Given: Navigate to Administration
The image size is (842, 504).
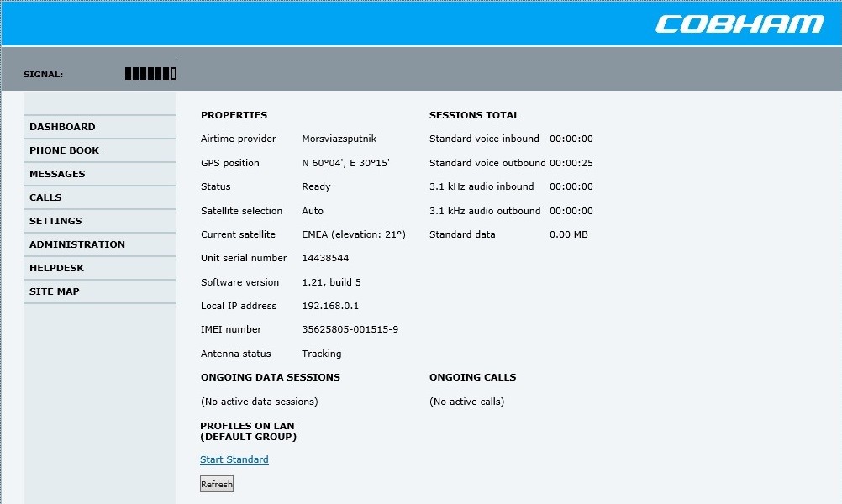Looking at the screenshot, I should [77, 244].
